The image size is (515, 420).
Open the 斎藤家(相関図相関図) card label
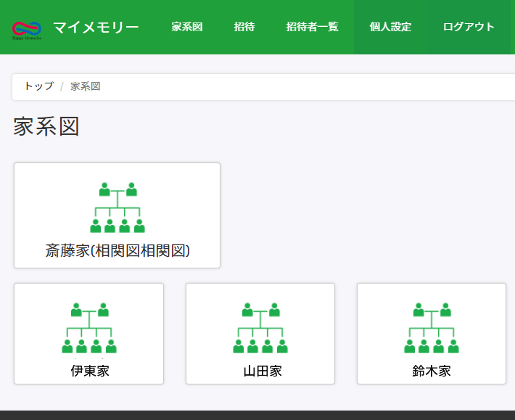(117, 251)
